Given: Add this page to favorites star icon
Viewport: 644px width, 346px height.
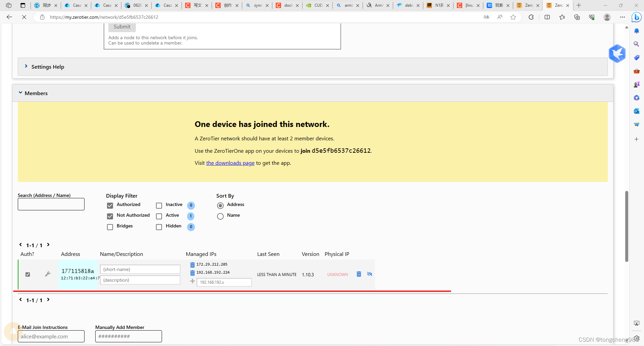Looking at the screenshot, I should pyautogui.click(x=513, y=17).
